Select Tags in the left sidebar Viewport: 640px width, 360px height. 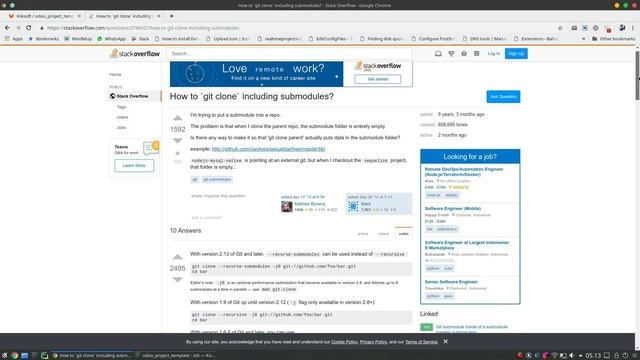click(122, 107)
